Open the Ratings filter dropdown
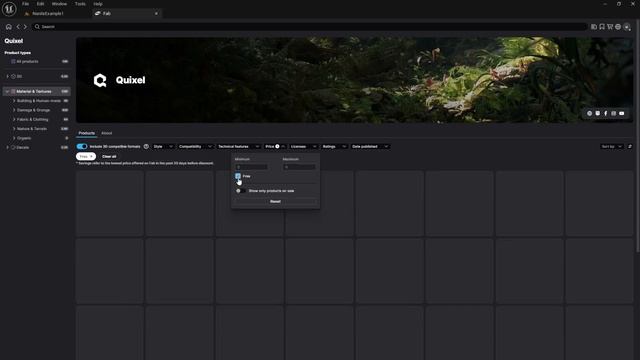Screen dimensions: 640x360 click(334, 147)
